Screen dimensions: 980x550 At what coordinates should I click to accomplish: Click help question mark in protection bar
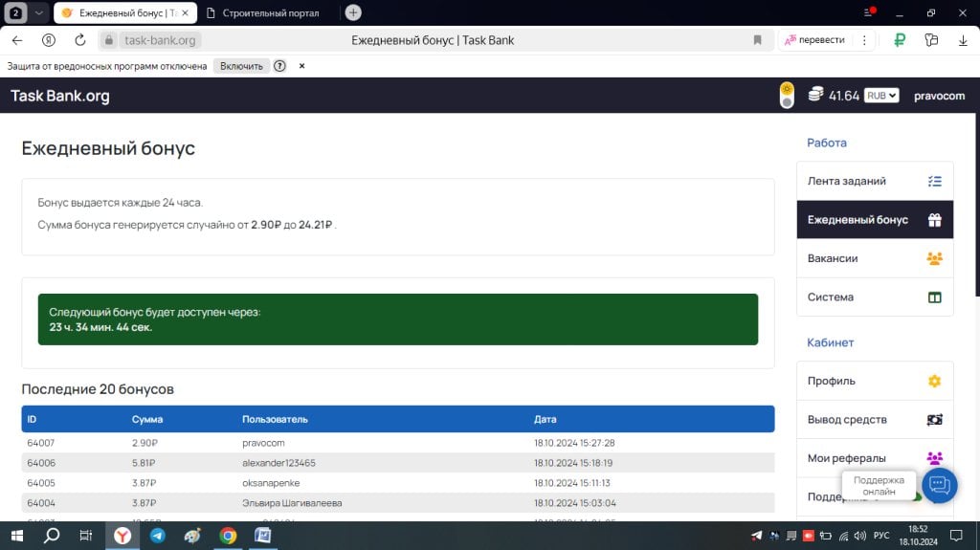tap(279, 66)
